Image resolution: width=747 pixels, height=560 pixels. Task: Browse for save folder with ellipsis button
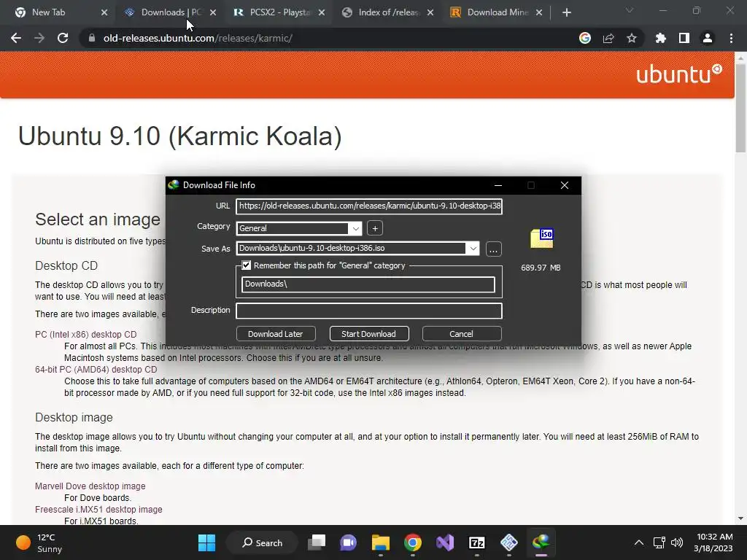(x=494, y=249)
